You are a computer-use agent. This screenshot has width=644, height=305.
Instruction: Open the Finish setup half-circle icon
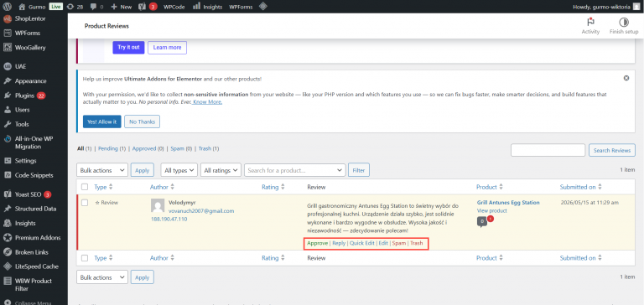coord(624,26)
